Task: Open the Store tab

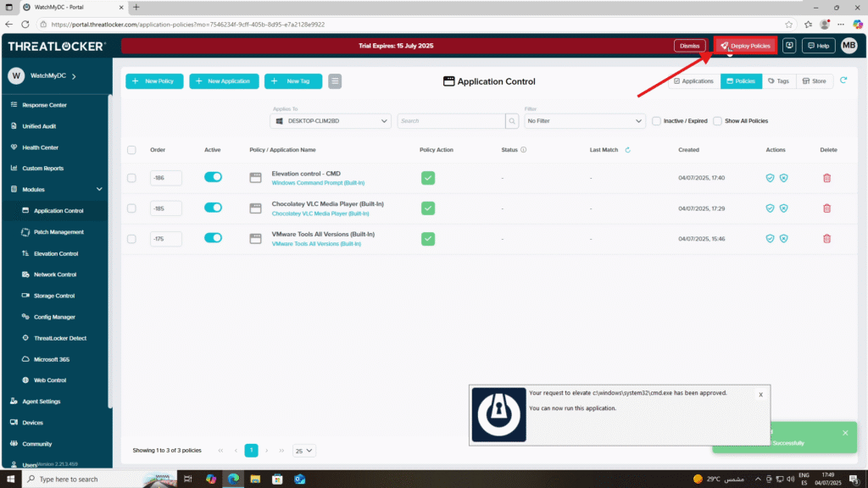Action: tap(815, 81)
